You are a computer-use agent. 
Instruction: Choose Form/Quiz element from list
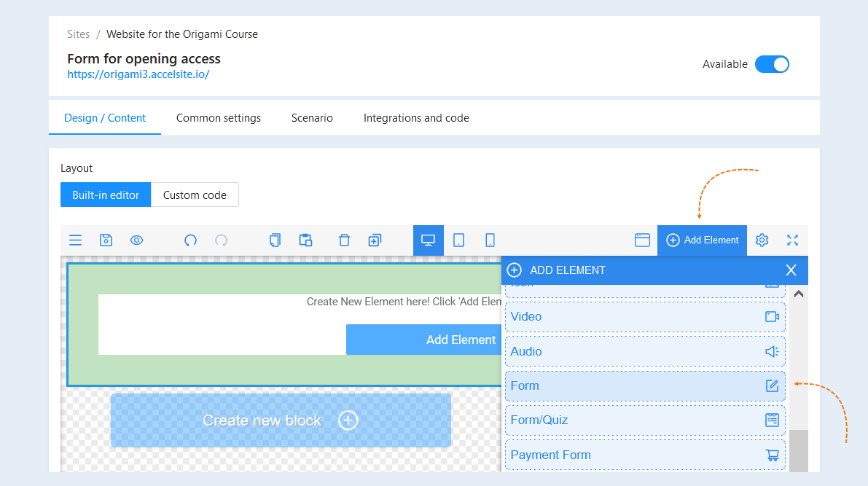coord(645,420)
